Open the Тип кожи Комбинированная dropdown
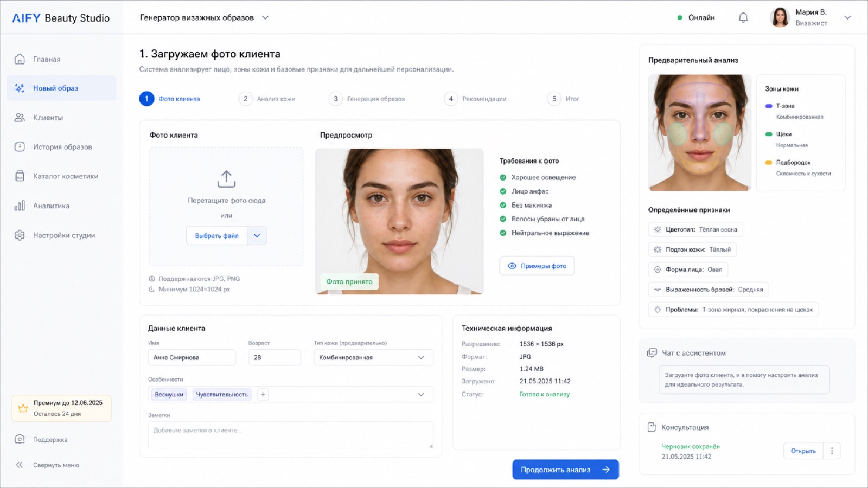The image size is (868, 488). tap(373, 357)
